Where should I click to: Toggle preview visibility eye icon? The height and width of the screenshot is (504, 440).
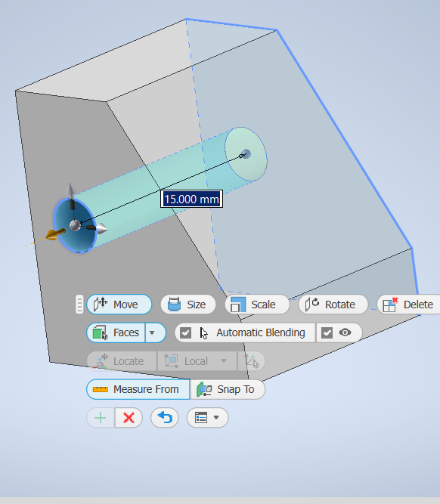(x=345, y=332)
